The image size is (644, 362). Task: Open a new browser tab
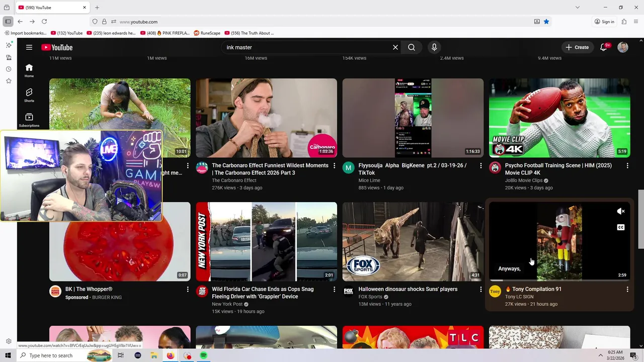(x=97, y=8)
